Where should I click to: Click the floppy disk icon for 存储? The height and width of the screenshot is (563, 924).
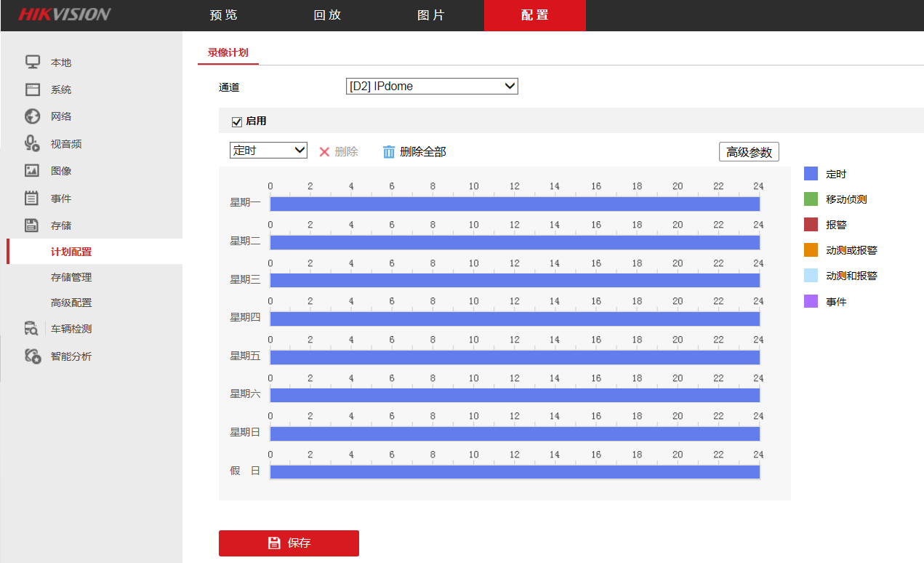tap(32, 225)
